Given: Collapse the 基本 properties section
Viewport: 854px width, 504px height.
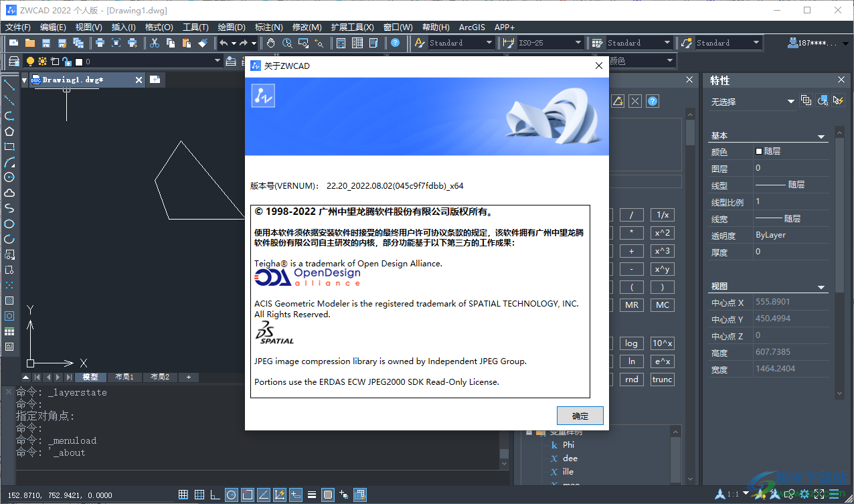Looking at the screenshot, I should pos(822,137).
